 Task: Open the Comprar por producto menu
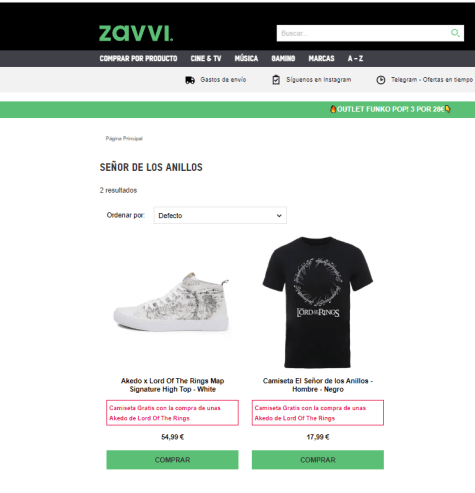tap(138, 59)
